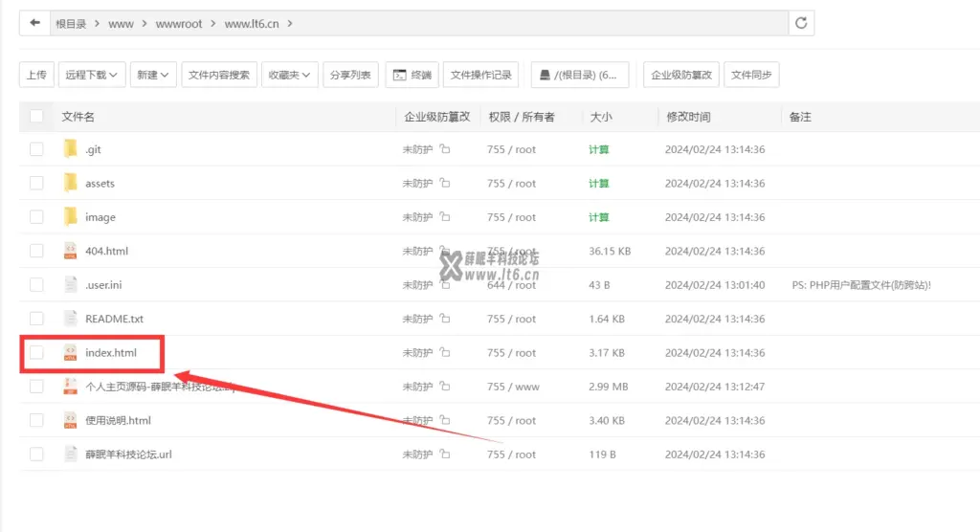
Task: Click 未防护 status in 404.html row
Action: (x=417, y=251)
